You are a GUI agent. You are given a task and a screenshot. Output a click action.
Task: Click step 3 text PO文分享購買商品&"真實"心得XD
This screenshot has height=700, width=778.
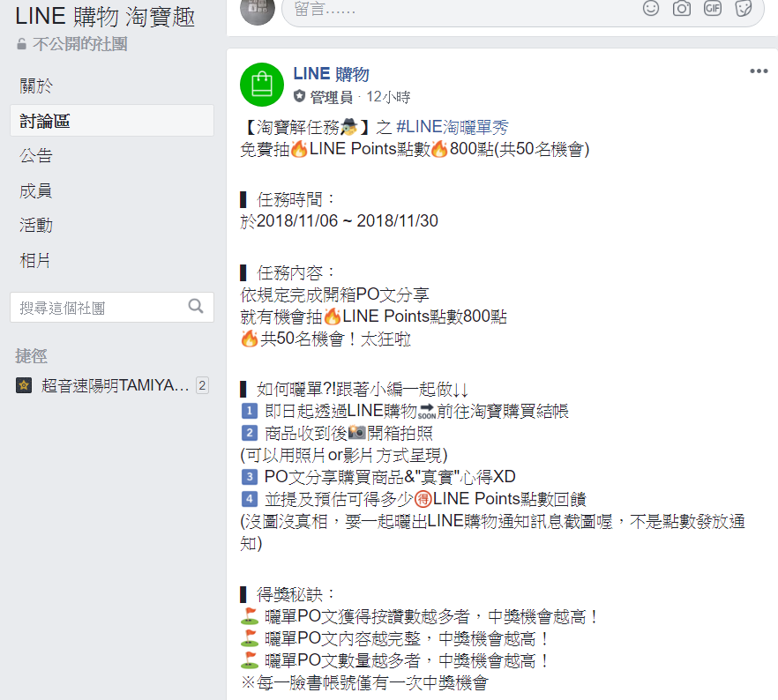[x=390, y=476]
